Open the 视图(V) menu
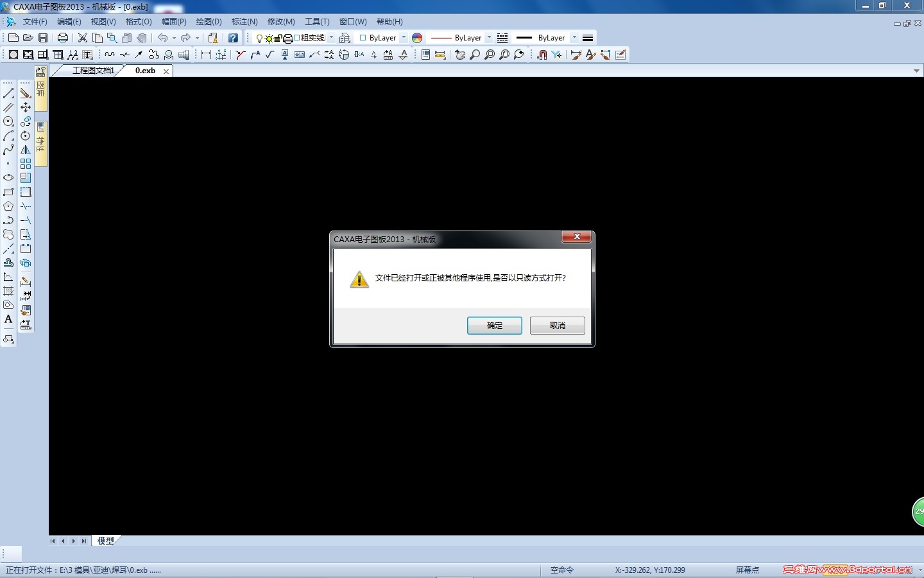Screen dimensions: 924x578 click(x=103, y=22)
